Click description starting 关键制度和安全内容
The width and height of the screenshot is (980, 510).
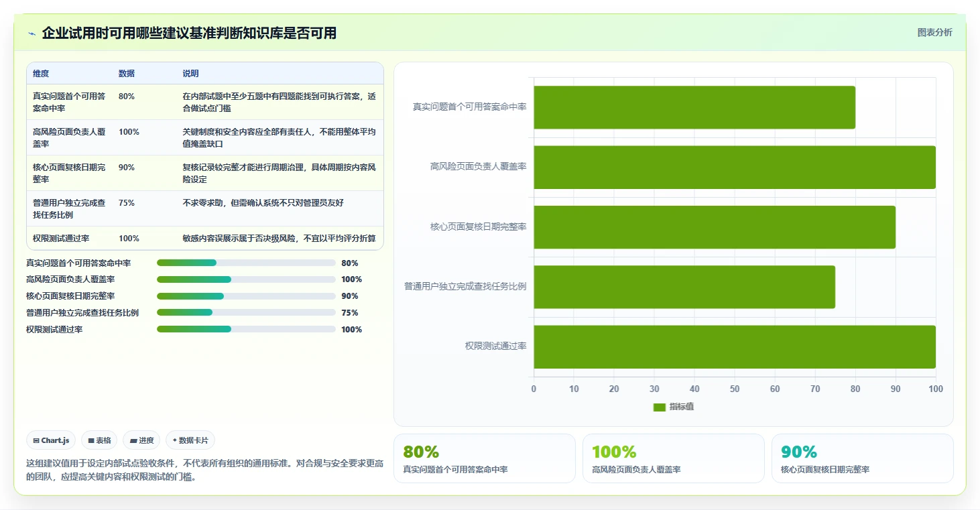click(x=279, y=138)
